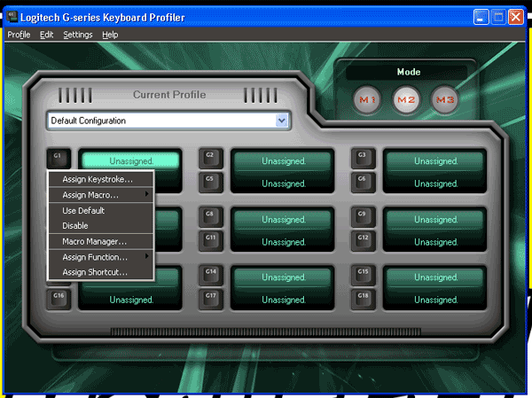Click the G6 Unassigned slot
The image size is (532, 398).
(x=435, y=183)
